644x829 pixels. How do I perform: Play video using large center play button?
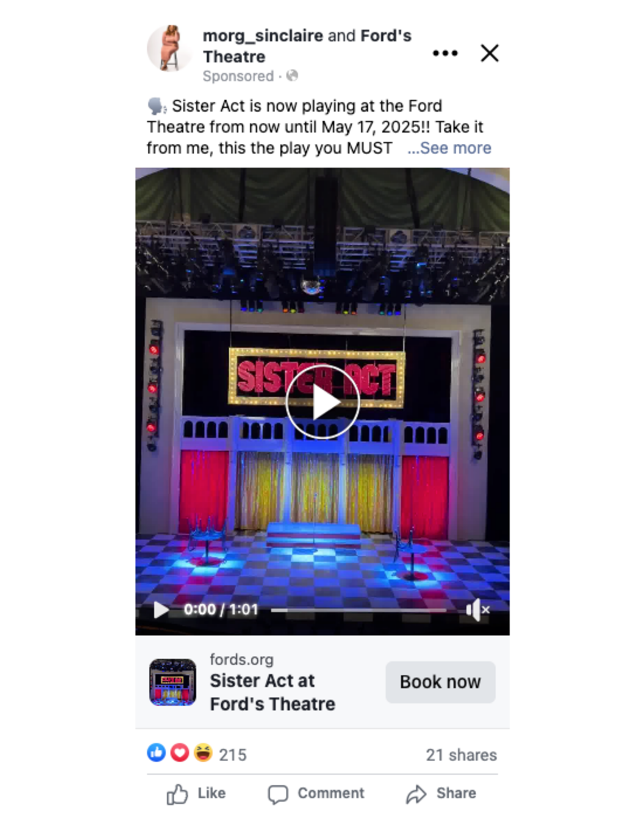(323, 402)
